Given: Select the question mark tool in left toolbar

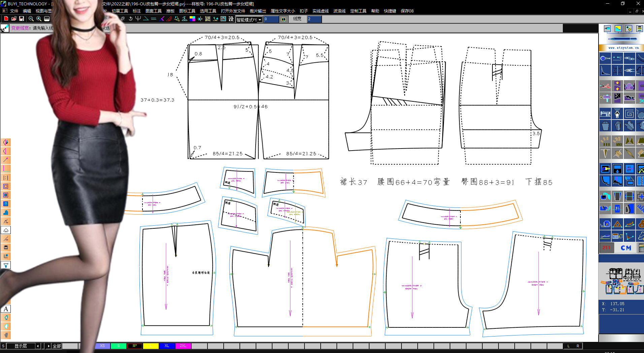Looking at the screenshot, I should (6, 204).
